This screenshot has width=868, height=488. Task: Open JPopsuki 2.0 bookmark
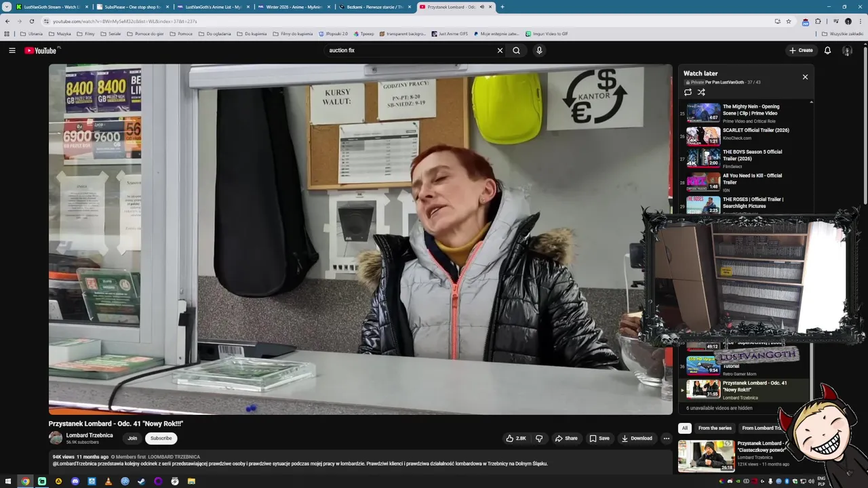(334, 33)
